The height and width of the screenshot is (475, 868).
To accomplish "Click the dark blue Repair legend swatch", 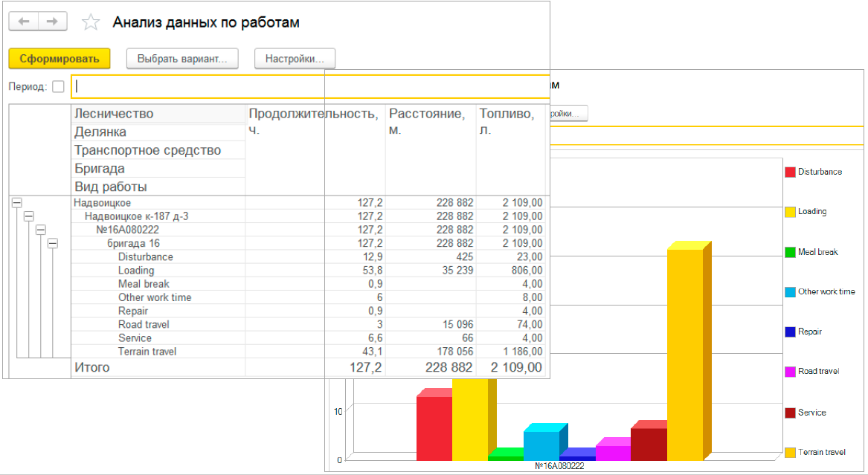I will coord(790,332).
